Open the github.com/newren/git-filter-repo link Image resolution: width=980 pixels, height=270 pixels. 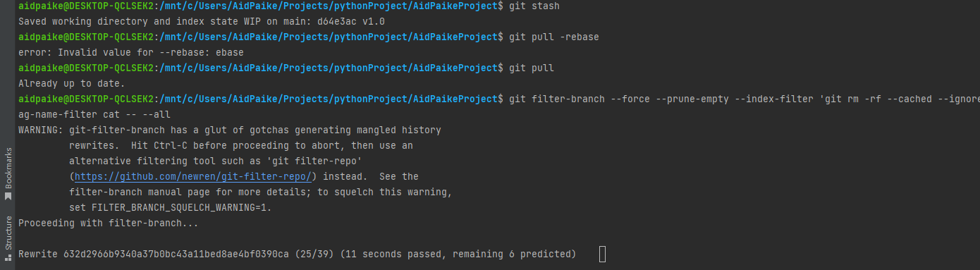[x=193, y=176]
